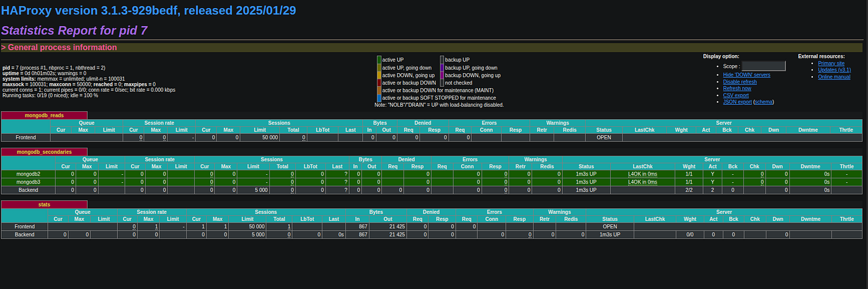Open the Hide 'DOWN' servers link
This screenshot has width=868, height=289.
pos(746,75)
